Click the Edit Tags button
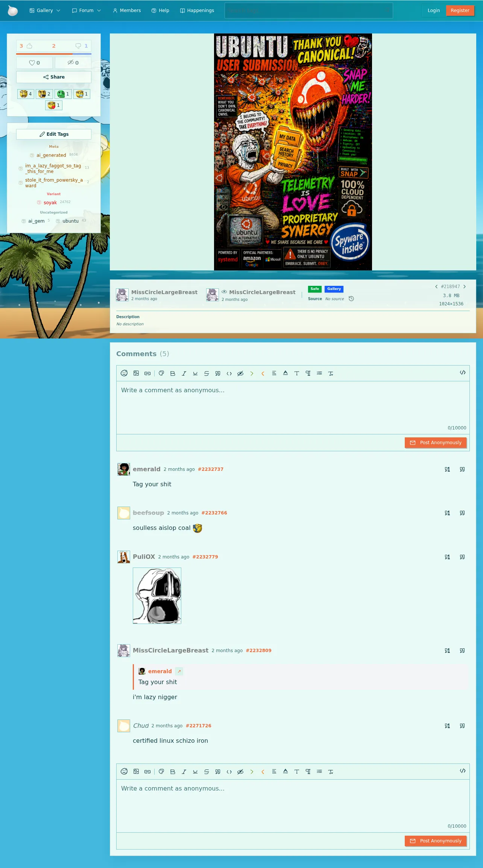This screenshot has width=483, height=868. point(54,134)
